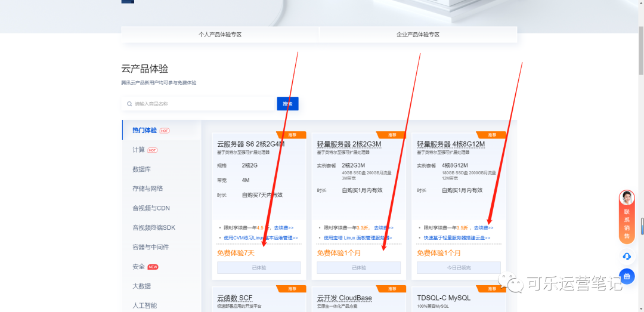
Task: Click the HOT badge beside 热门体验
Action: [x=165, y=131]
